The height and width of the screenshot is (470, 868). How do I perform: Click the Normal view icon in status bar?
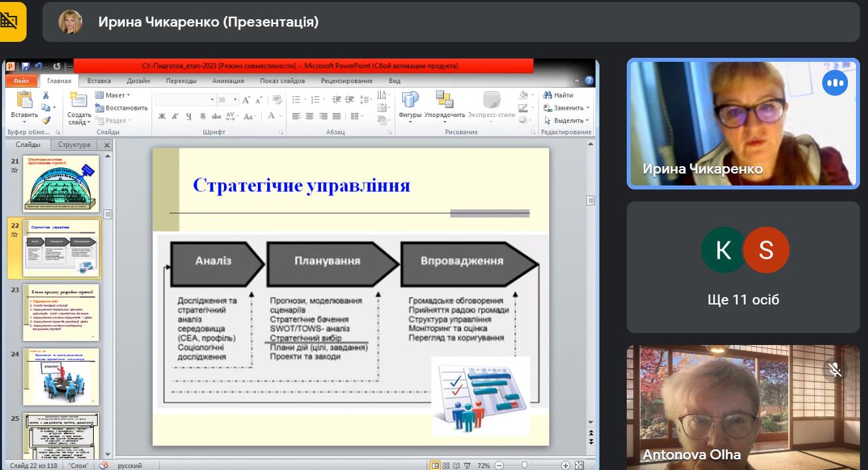(435, 465)
